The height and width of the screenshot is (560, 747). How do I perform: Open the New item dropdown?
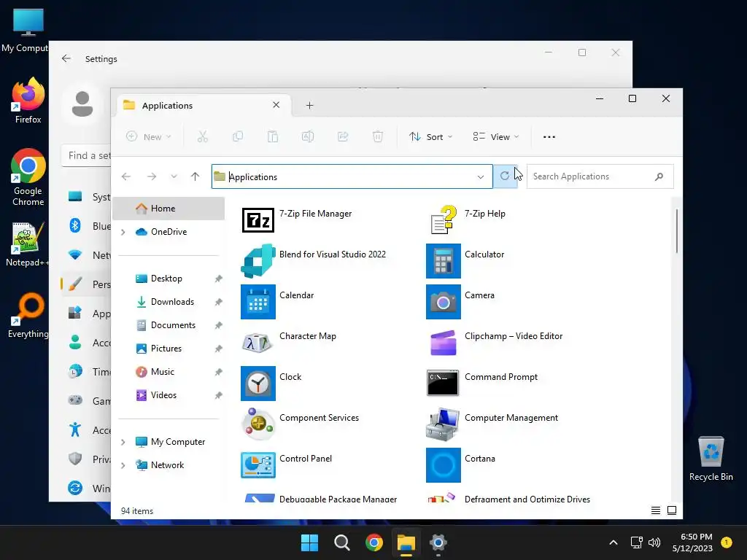[149, 136]
